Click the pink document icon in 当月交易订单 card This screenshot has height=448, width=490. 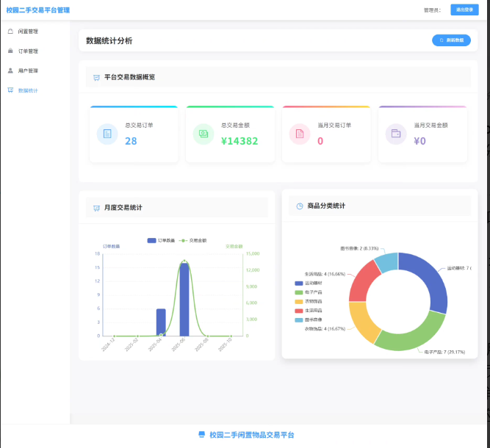pos(300,134)
